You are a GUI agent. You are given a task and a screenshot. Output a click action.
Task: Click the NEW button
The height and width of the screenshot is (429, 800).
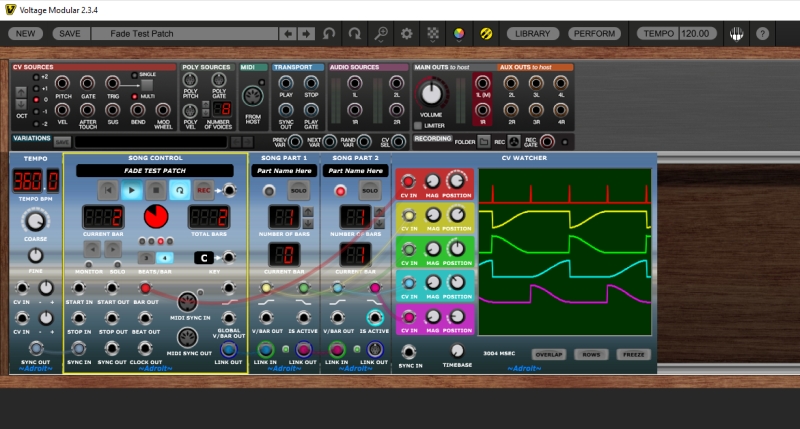point(25,34)
